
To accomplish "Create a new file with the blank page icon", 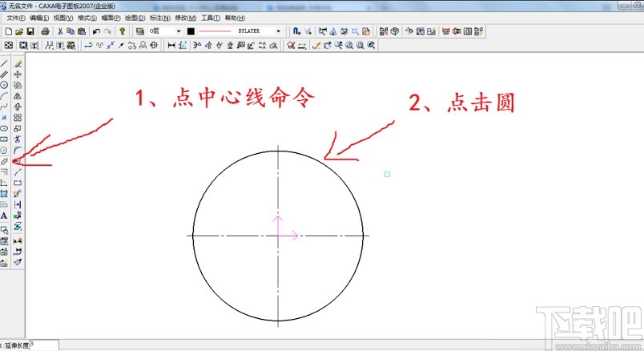I will coord(9,31).
